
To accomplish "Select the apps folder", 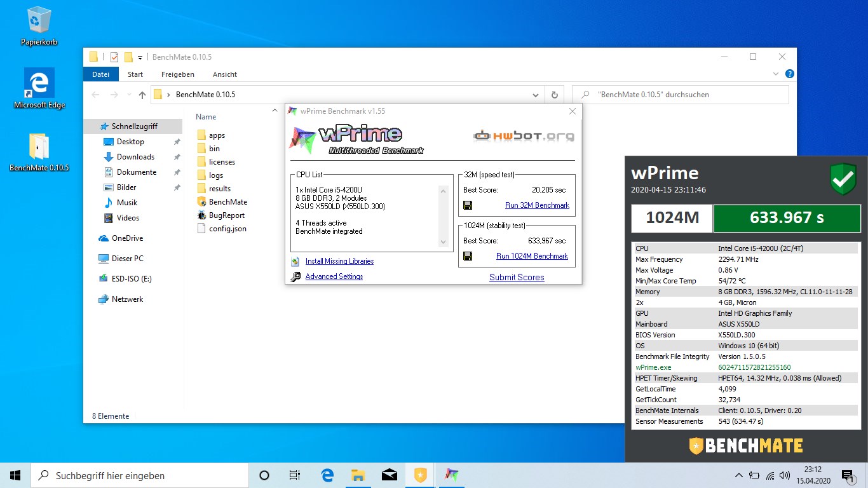I will tap(211, 135).
